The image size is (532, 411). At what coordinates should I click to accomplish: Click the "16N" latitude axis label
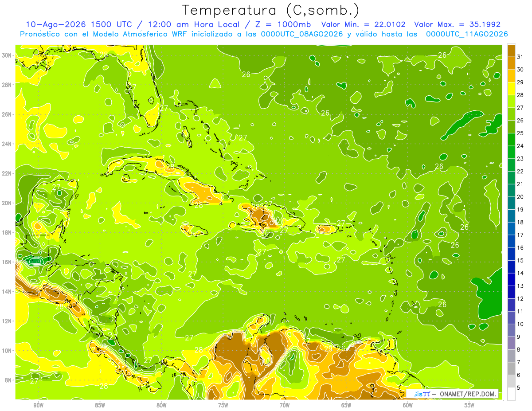[x=7, y=262]
